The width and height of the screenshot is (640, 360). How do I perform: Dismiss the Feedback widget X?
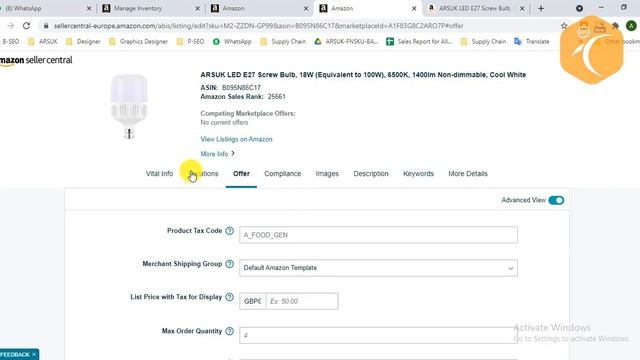tap(34, 354)
